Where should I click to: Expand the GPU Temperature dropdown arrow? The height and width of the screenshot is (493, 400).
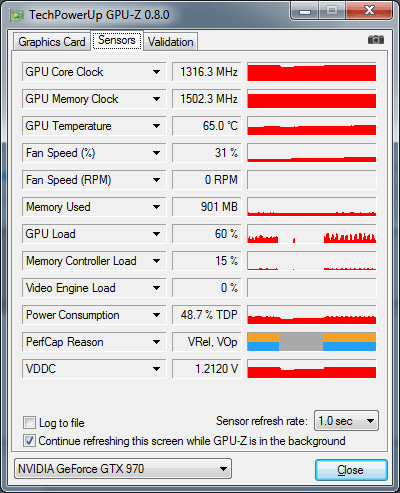156,126
